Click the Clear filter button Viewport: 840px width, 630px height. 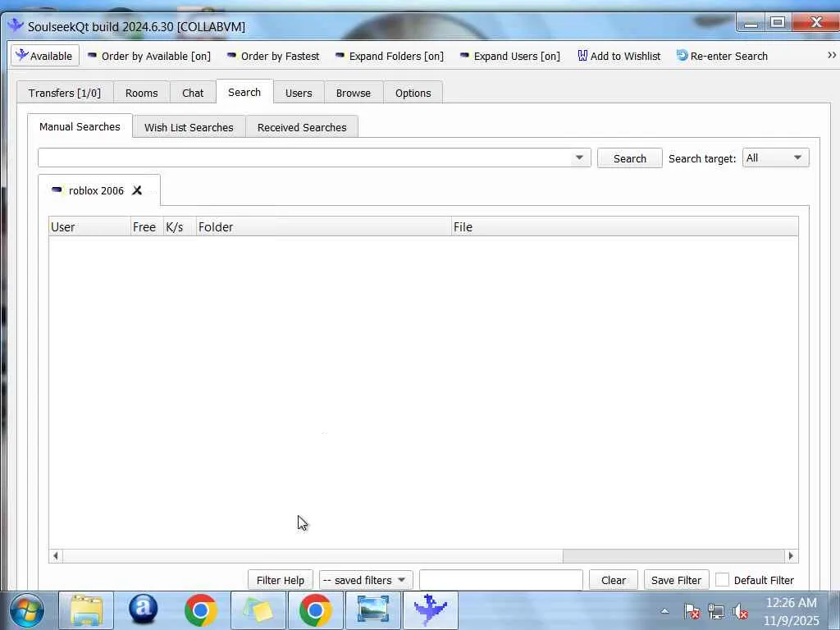(614, 580)
